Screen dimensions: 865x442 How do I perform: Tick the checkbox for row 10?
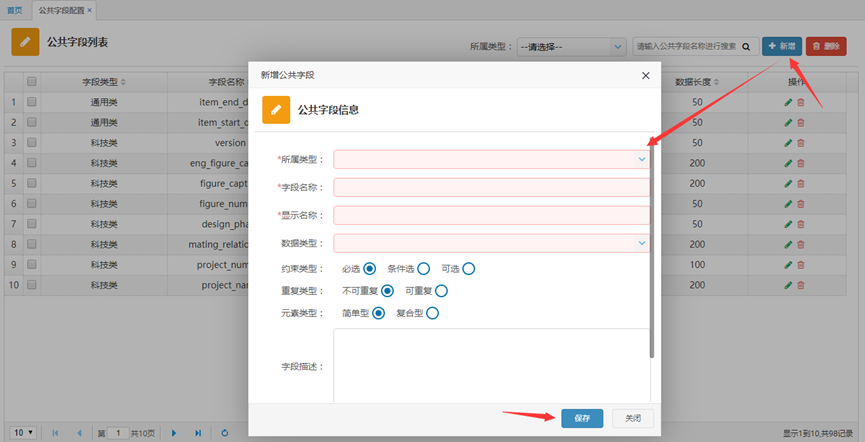pos(31,285)
